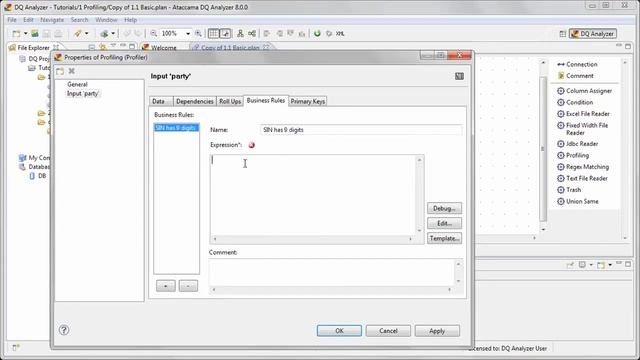The height and width of the screenshot is (360, 640).
Task: Open the Help menu
Action: coord(130,20)
